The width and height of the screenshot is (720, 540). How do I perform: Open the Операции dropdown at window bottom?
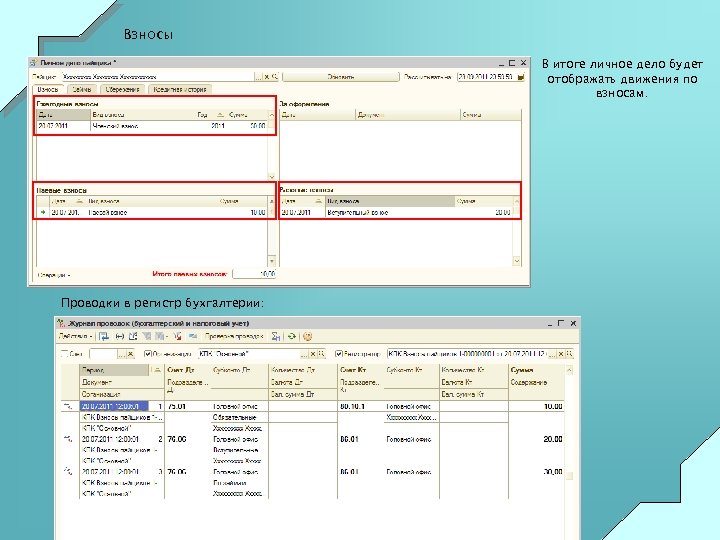54,275
